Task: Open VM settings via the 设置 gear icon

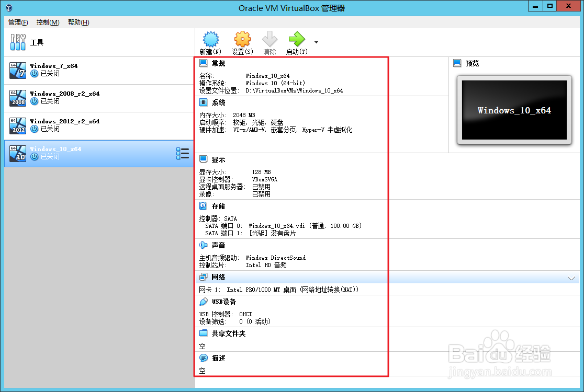Action: click(242, 39)
